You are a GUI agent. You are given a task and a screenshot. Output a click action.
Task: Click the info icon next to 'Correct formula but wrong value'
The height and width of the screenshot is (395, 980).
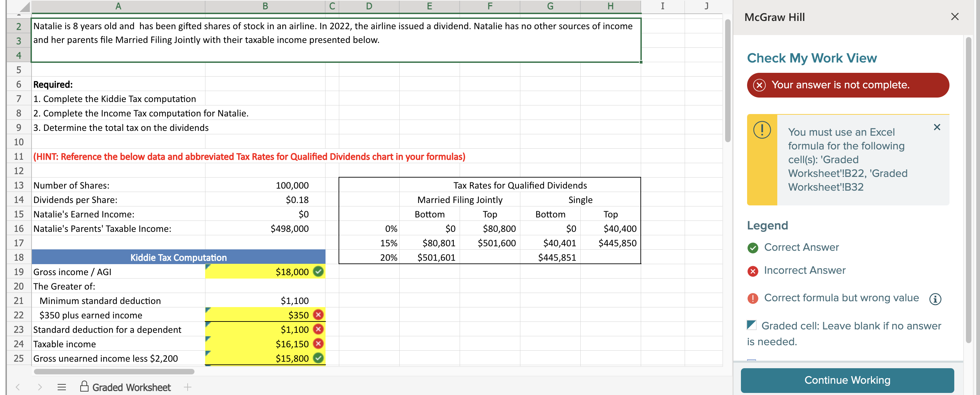tap(935, 299)
